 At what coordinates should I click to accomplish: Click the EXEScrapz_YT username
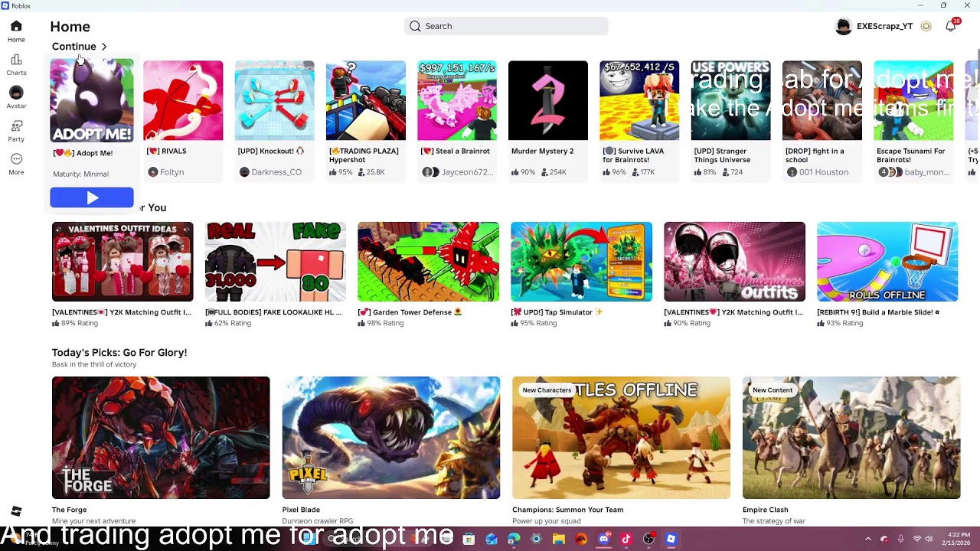(x=884, y=26)
